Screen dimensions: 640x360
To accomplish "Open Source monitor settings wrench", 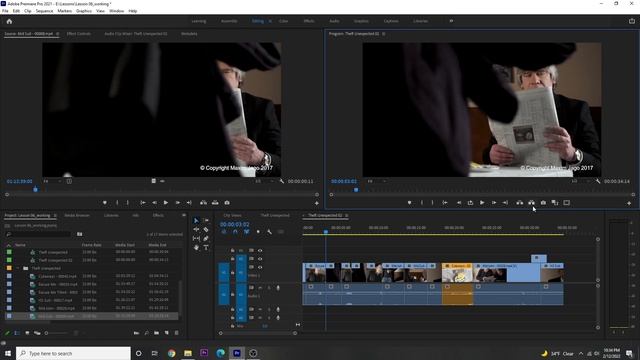I will tap(282, 181).
